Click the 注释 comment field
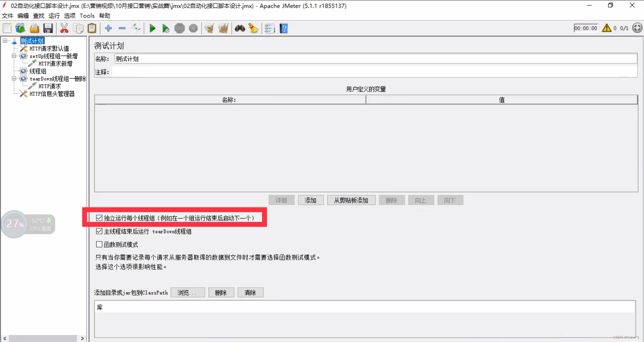Screen dimensions: 644x342 click(375, 72)
